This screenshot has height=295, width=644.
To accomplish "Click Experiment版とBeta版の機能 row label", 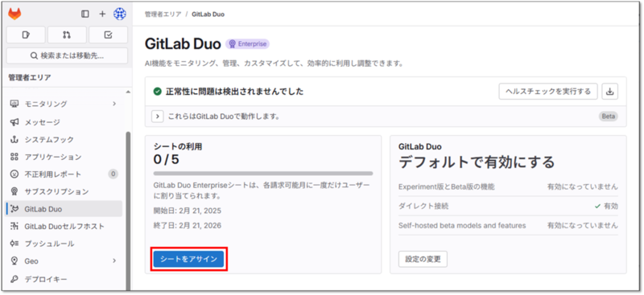I will (447, 186).
